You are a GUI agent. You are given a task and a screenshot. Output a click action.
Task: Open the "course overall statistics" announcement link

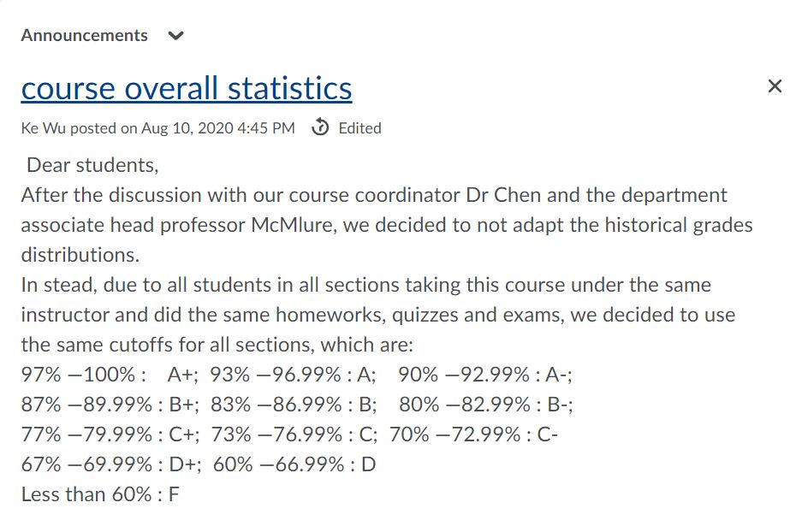click(187, 88)
